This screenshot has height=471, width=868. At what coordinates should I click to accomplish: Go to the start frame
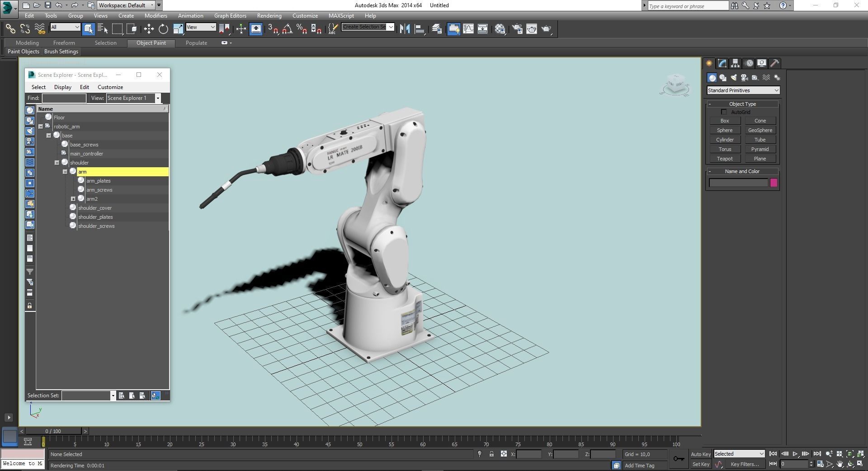[x=773, y=454]
